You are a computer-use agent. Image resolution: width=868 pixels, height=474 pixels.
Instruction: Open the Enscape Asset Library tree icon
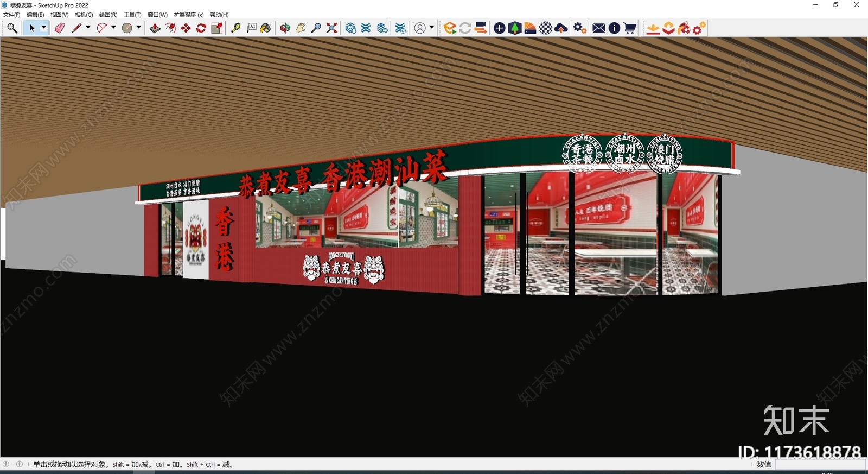(x=515, y=28)
